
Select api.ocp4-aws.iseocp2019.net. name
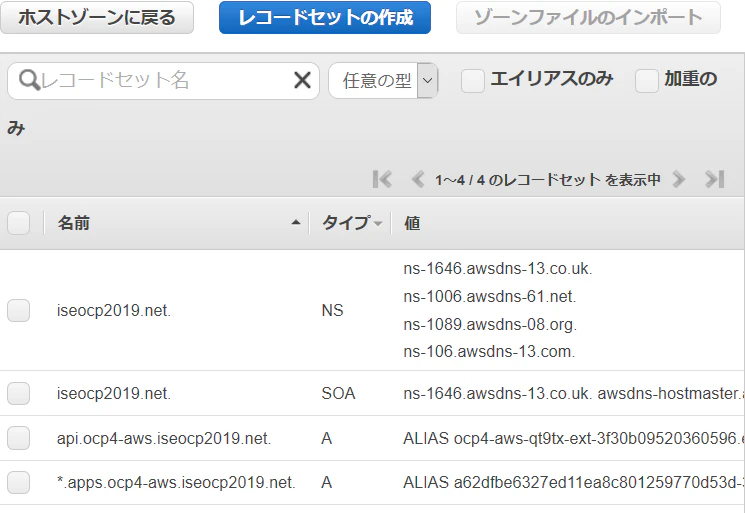click(164, 438)
